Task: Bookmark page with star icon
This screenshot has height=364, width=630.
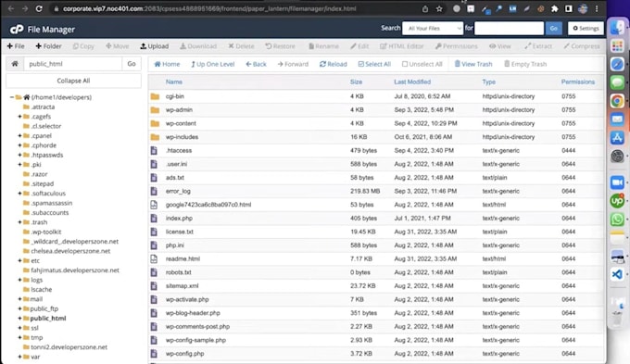Action: click(x=439, y=8)
